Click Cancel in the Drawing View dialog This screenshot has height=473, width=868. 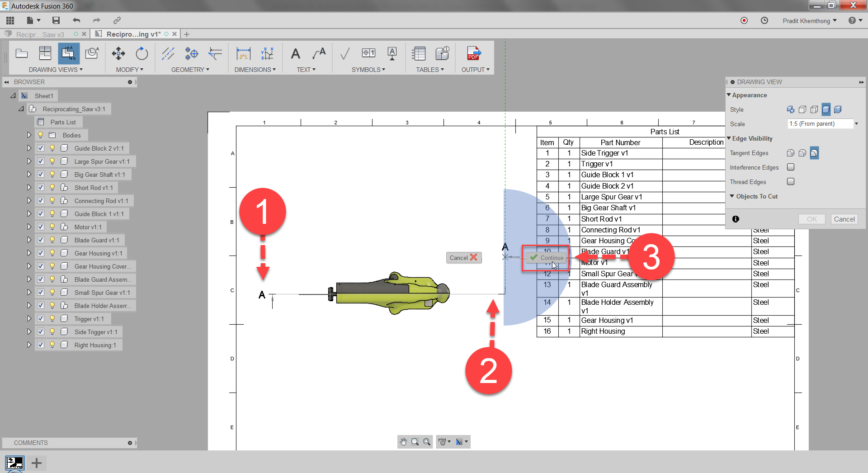[x=844, y=219]
